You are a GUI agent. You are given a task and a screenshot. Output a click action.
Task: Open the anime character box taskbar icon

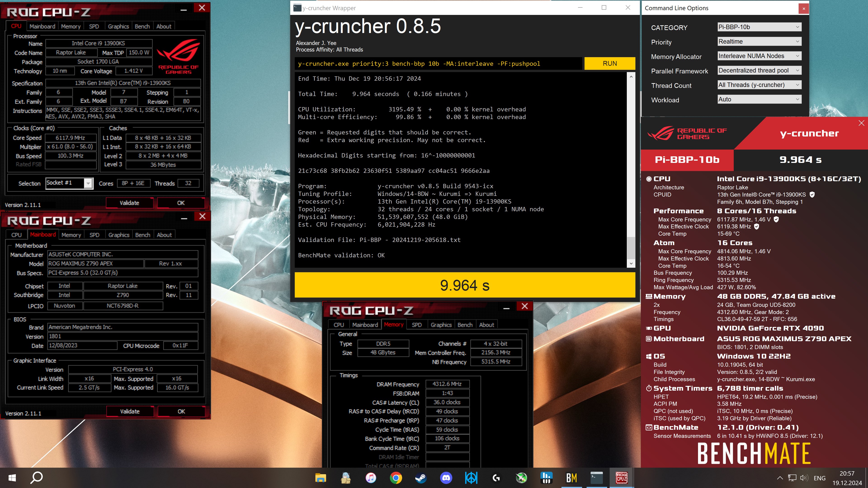346,478
